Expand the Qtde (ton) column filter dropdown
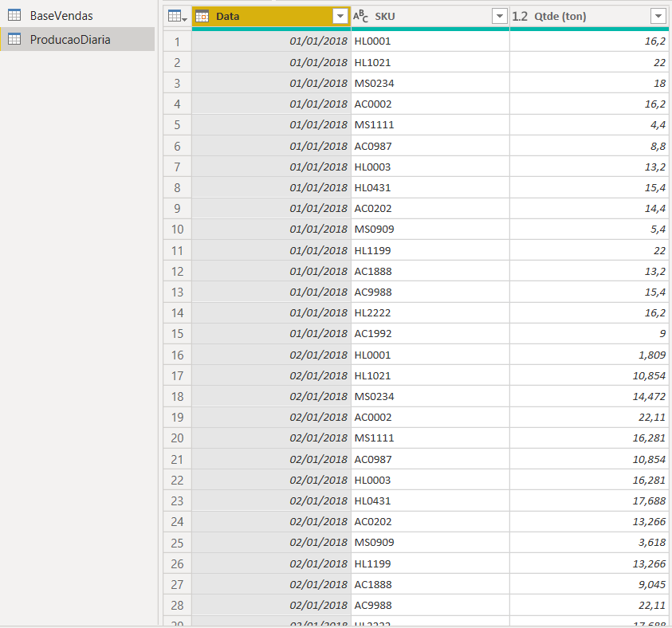Image resolution: width=672 pixels, height=628 pixels. [658, 17]
